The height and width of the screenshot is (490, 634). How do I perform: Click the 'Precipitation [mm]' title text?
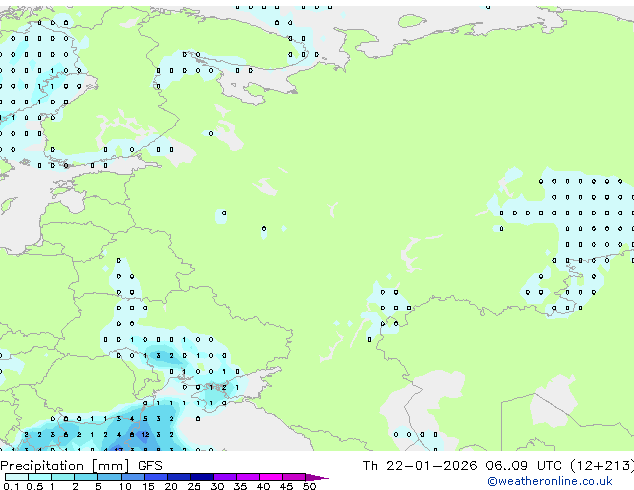pyautogui.click(x=64, y=466)
